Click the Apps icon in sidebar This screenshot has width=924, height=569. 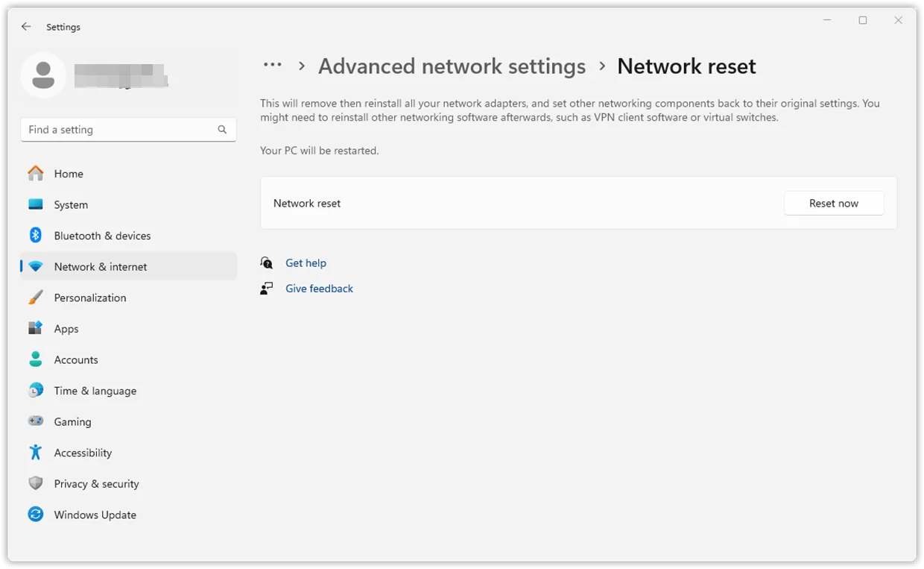click(x=36, y=328)
